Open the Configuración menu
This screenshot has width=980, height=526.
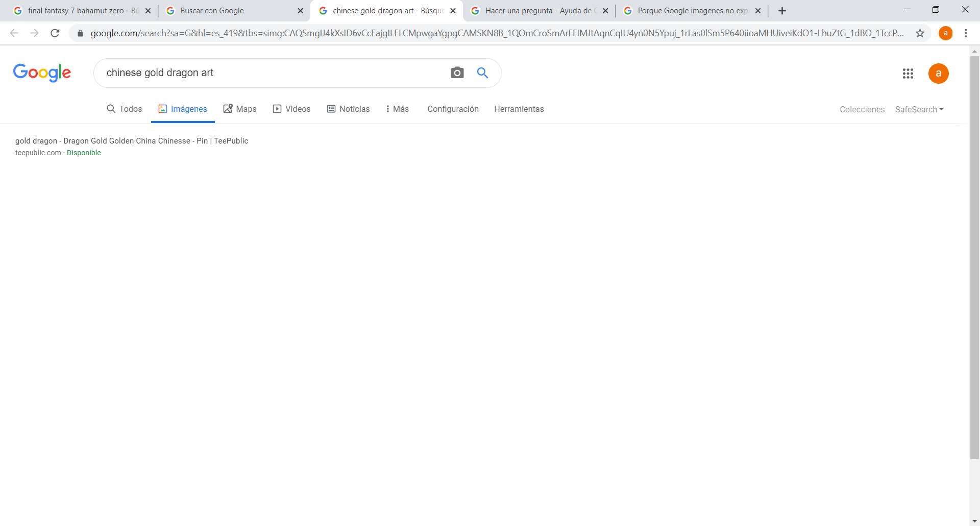453,109
